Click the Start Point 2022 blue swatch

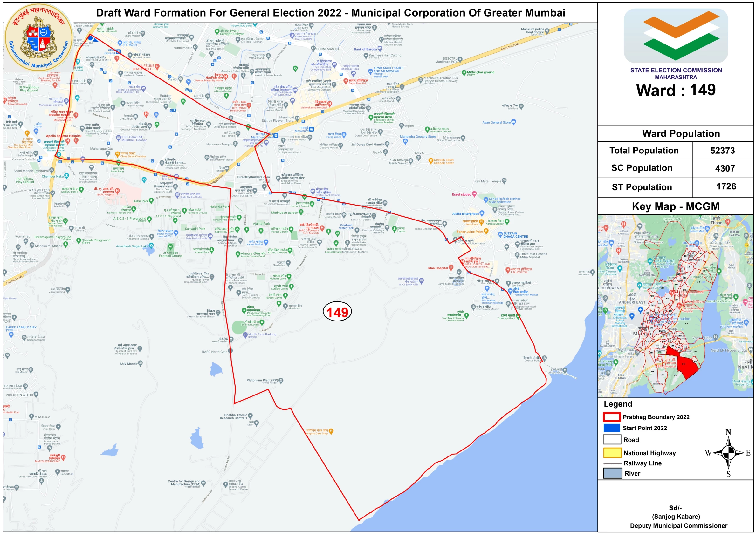click(611, 428)
